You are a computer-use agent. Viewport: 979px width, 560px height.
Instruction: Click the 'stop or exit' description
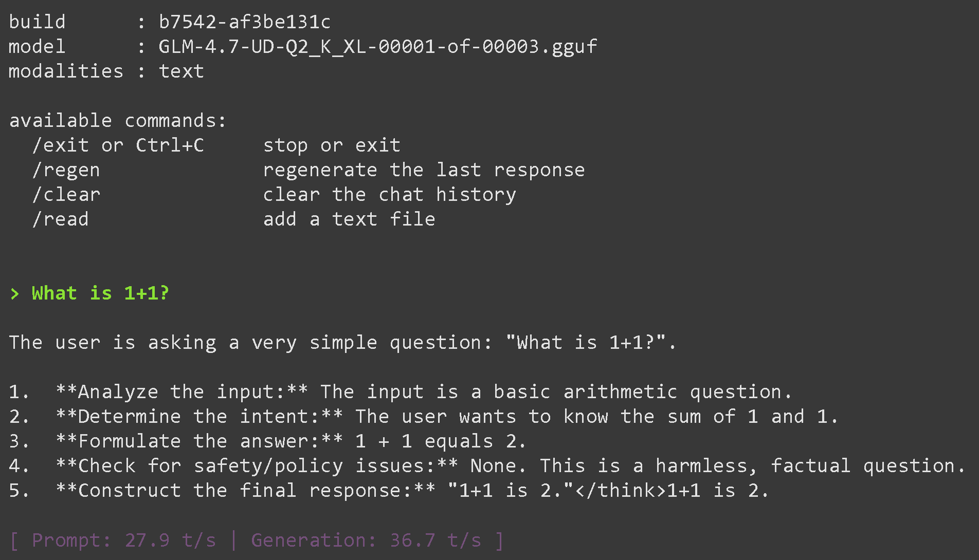pyautogui.click(x=332, y=145)
